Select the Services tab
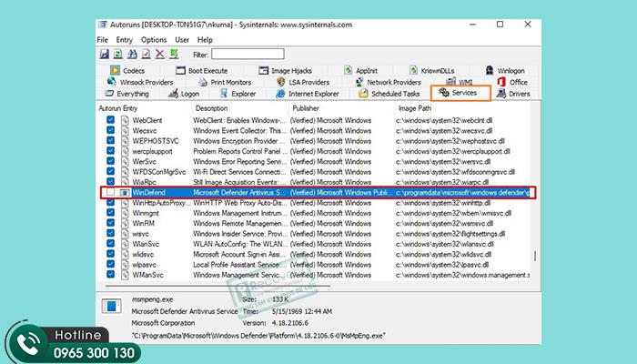 [460, 93]
